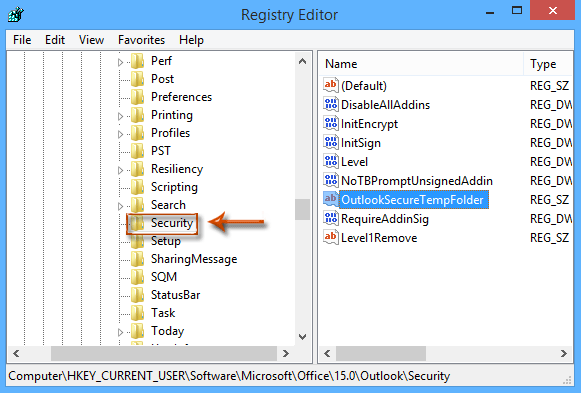Select the SharingMessage key
Image resolution: width=581 pixels, height=393 pixels.
[x=194, y=259]
